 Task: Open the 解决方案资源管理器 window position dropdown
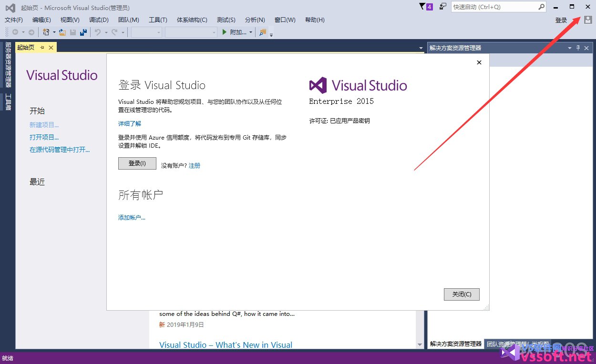(569, 48)
